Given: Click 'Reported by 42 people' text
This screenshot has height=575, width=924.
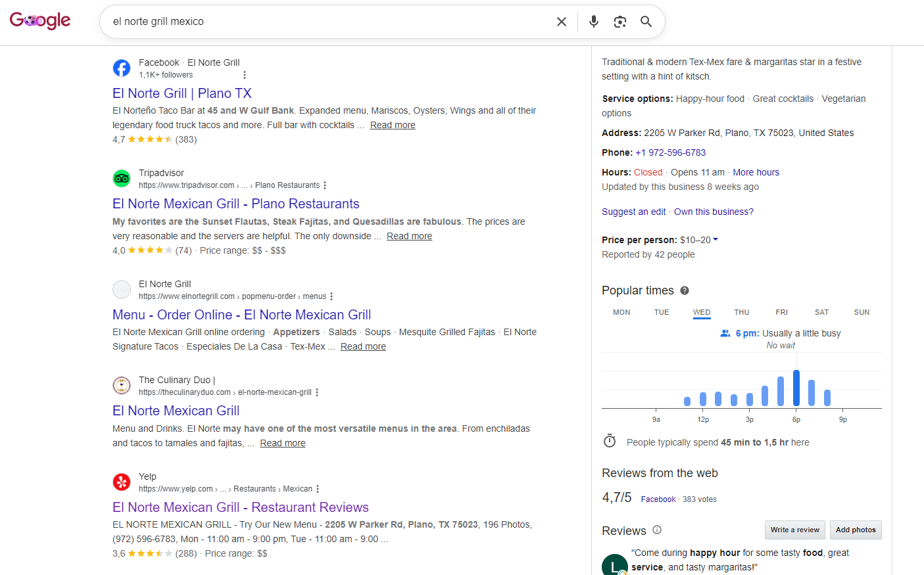Looking at the screenshot, I should pyautogui.click(x=648, y=254).
